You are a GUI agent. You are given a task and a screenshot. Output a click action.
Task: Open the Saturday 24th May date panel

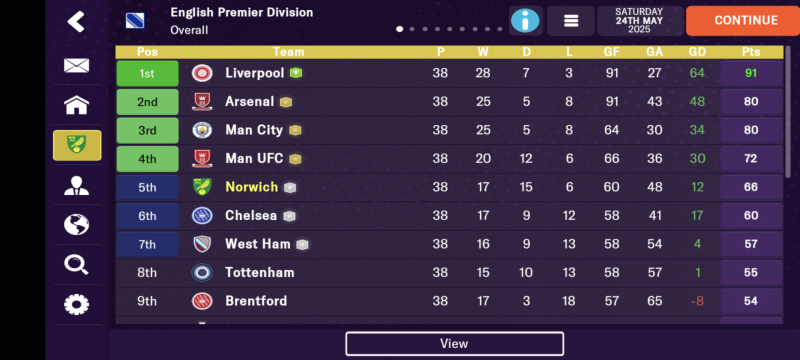pyautogui.click(x=639, y=21)
